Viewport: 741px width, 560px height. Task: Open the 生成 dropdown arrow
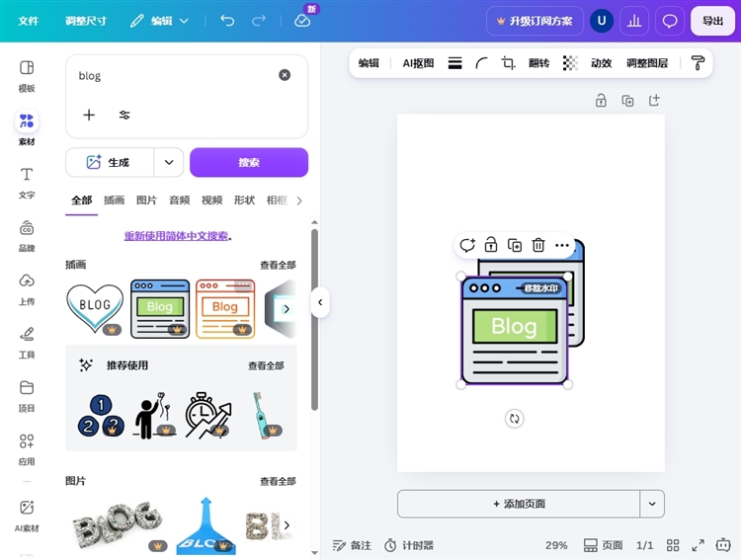click(x=169, y=162)
